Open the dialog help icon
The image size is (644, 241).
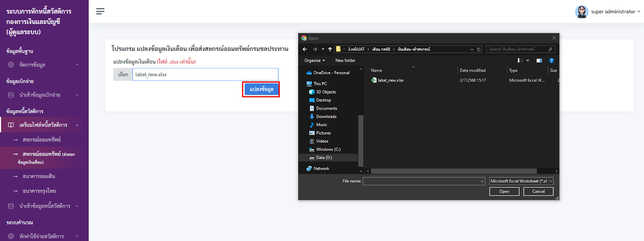(x=551, y=60)
